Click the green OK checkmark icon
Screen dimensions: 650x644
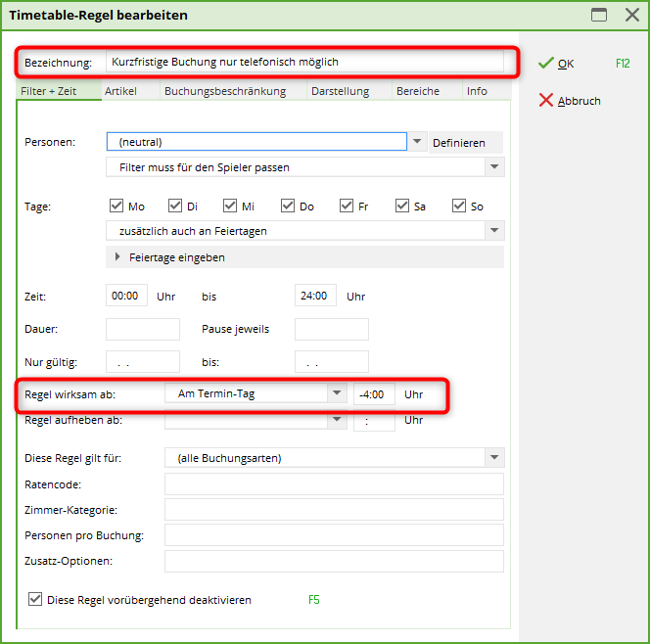point(545,63)
